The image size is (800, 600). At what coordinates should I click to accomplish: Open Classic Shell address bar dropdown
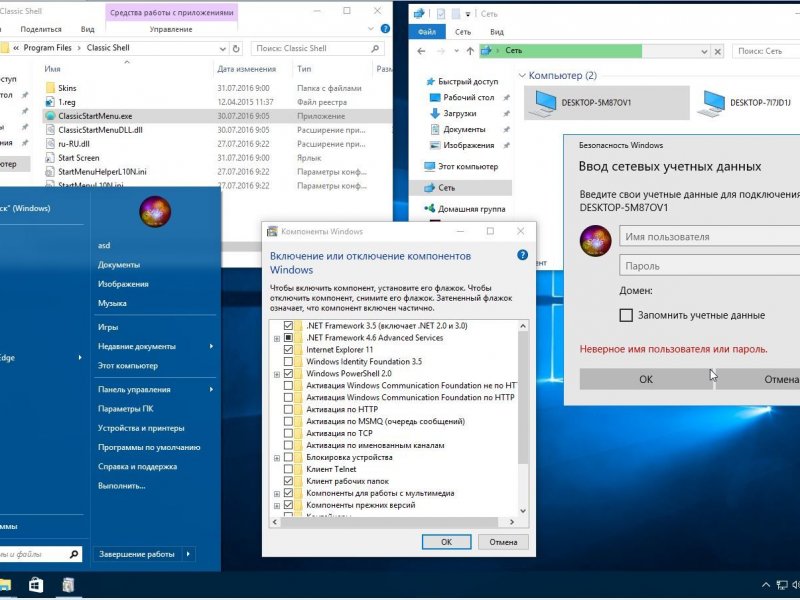(222, 48)
